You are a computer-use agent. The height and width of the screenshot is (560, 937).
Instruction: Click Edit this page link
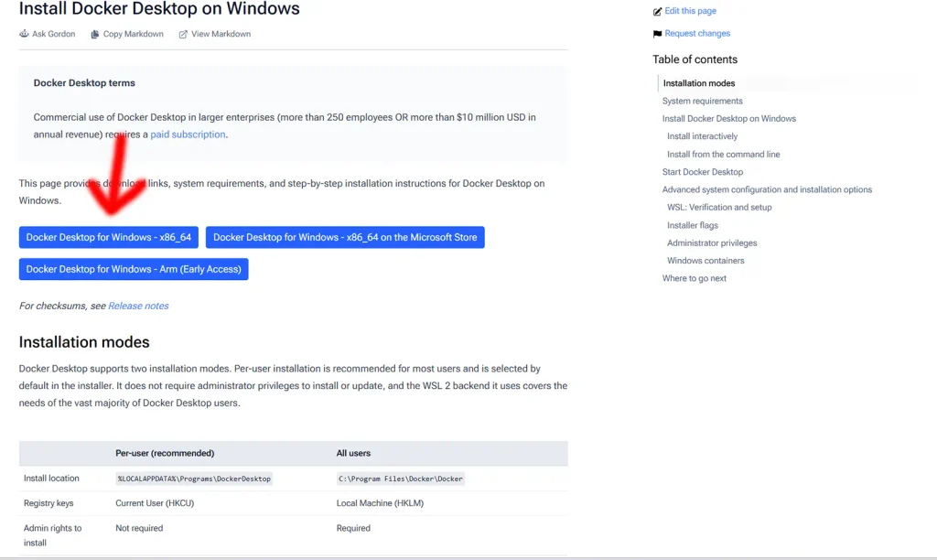[690, 11]
